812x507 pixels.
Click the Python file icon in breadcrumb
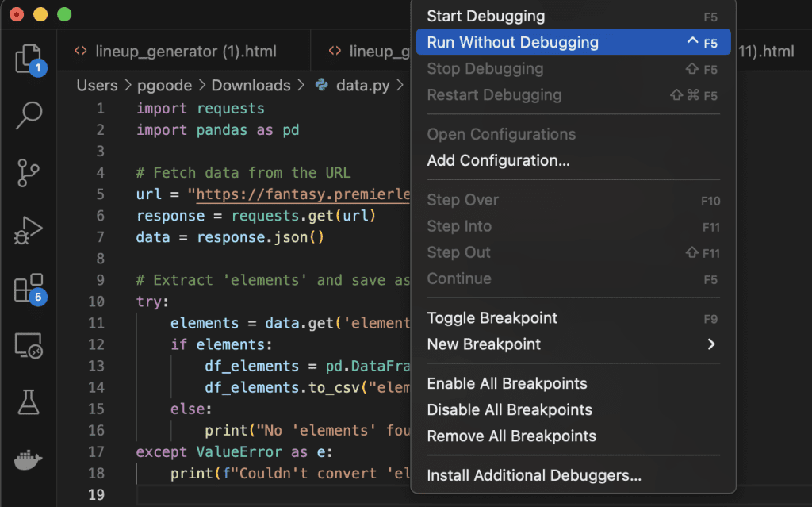pyautogui.click(x=322, y=85)
